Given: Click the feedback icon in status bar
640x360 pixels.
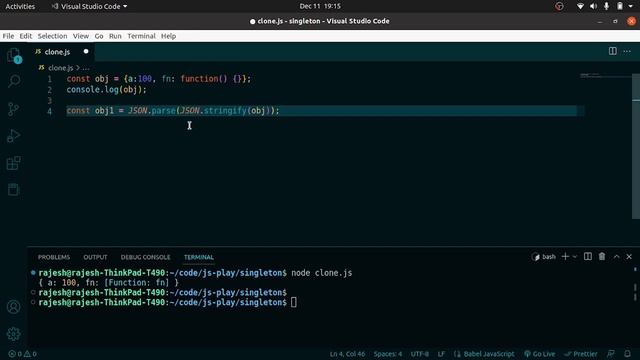Looking at the screenshot, I should point(611,354).
